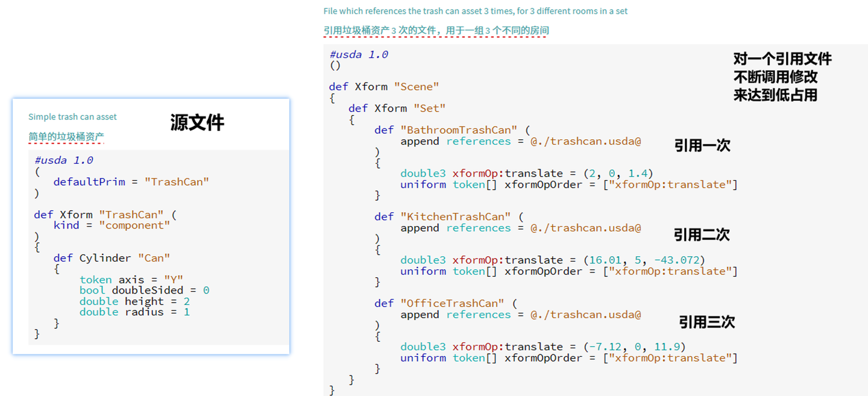Click the "Simple trash can asset" caption
Image resolution: width=868 pixels, height=396 pixels.
[x=72, y=117]
